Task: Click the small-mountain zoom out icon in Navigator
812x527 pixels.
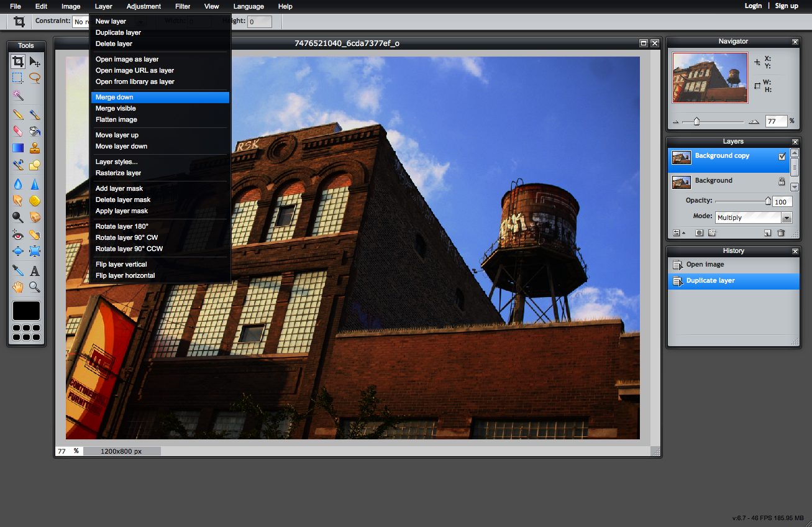Action: pyautogui.click(x=676, y=122)
